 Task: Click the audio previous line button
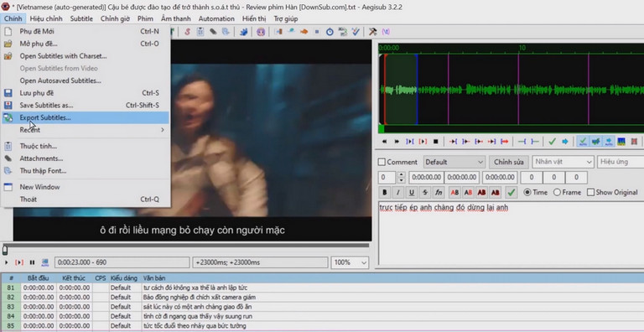pyautogui.click(x=384, y=142)
